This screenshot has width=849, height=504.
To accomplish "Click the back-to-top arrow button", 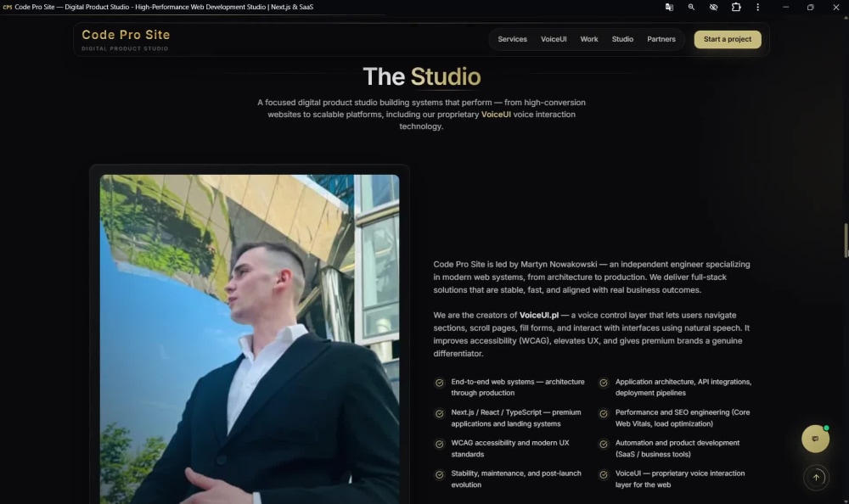I will point(816,478).
